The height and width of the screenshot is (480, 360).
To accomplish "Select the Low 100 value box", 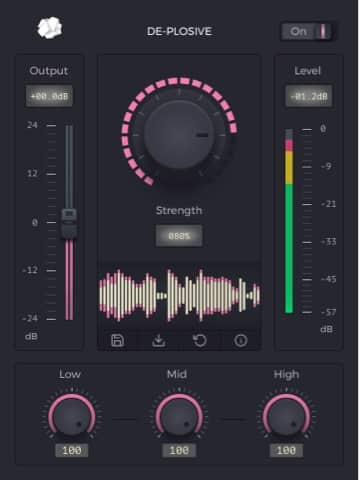I will tap(72, 450).
